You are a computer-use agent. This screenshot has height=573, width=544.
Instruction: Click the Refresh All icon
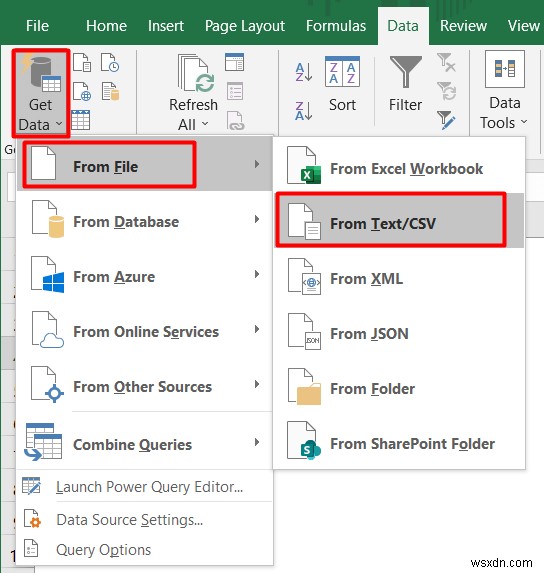pyautogui.click(x=196, y=73)
